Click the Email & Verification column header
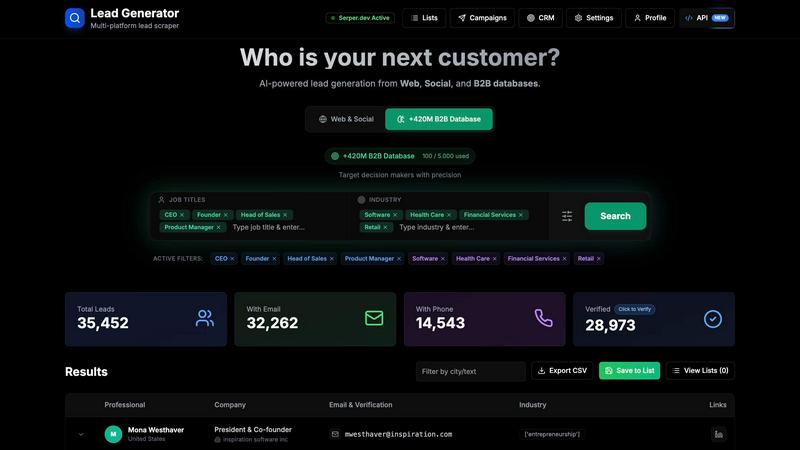800x450 pixels. pyautogui.click(x=361, y=405)
